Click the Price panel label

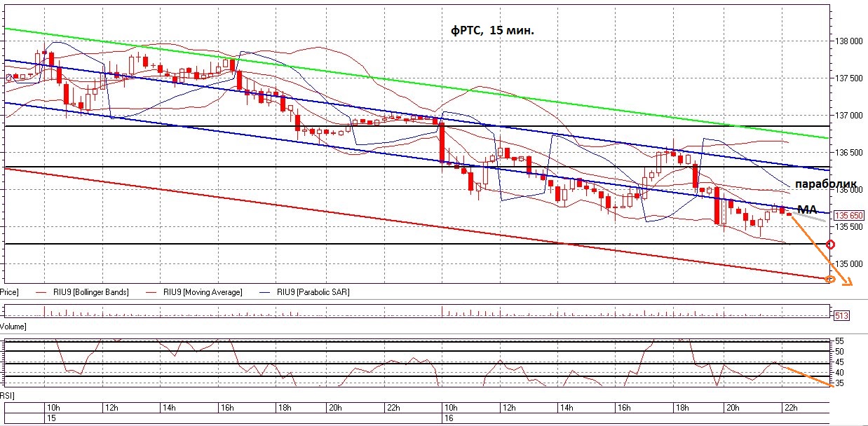(x=9, y=292)
